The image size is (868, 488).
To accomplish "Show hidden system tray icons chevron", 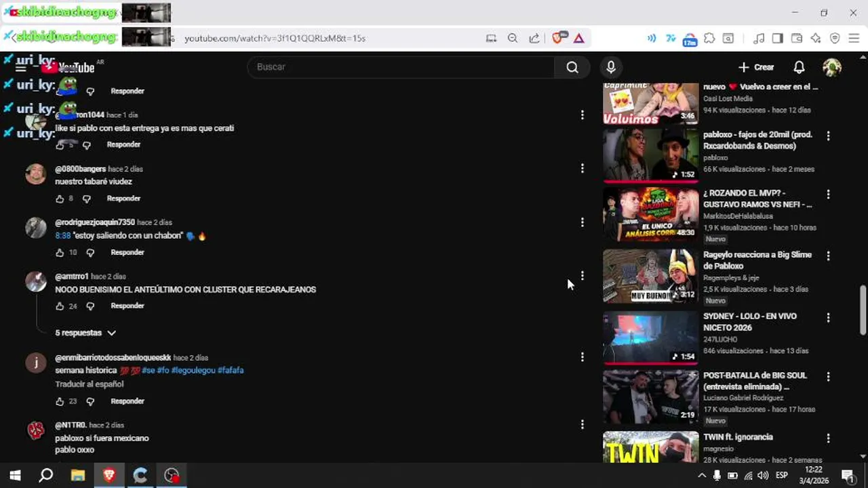I will point(702,475).
